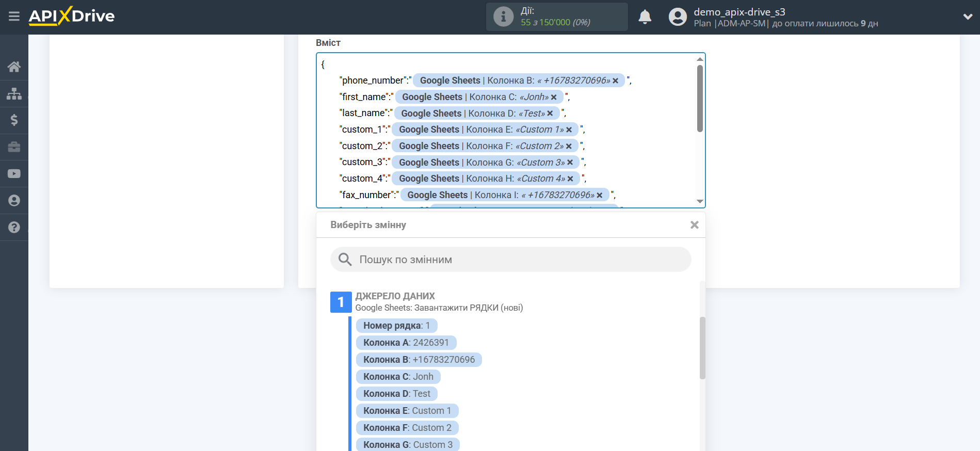Click the APIX Drive logo
Screen dimensions: 980x451
point(72,16)
